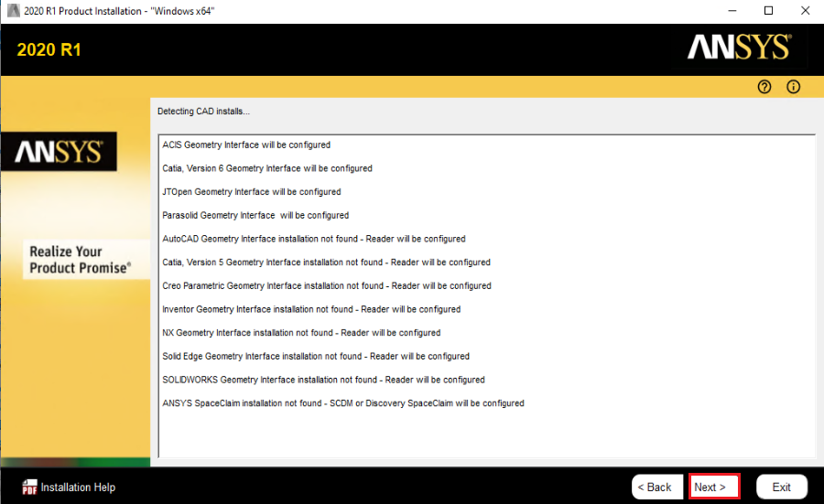The width and height of the screenshot is (824, 504).
Task: Click the ANSYS logo in the header
Action: (x=740, y=47)
